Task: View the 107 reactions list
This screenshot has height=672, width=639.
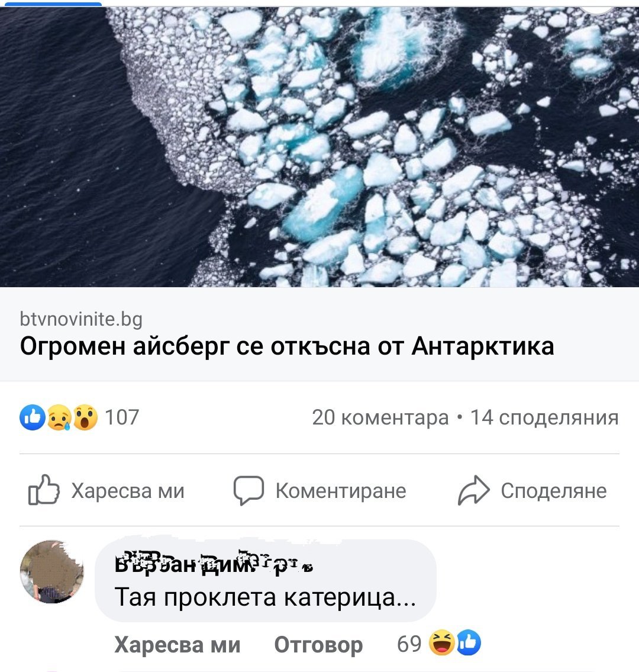Action: 122,417
